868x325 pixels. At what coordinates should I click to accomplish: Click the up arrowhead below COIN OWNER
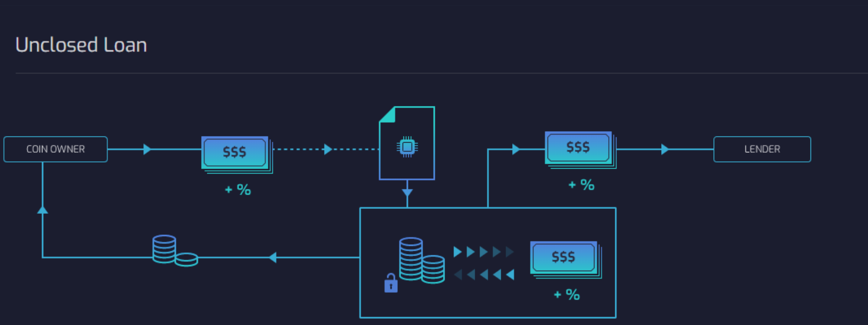coord(42,210)
